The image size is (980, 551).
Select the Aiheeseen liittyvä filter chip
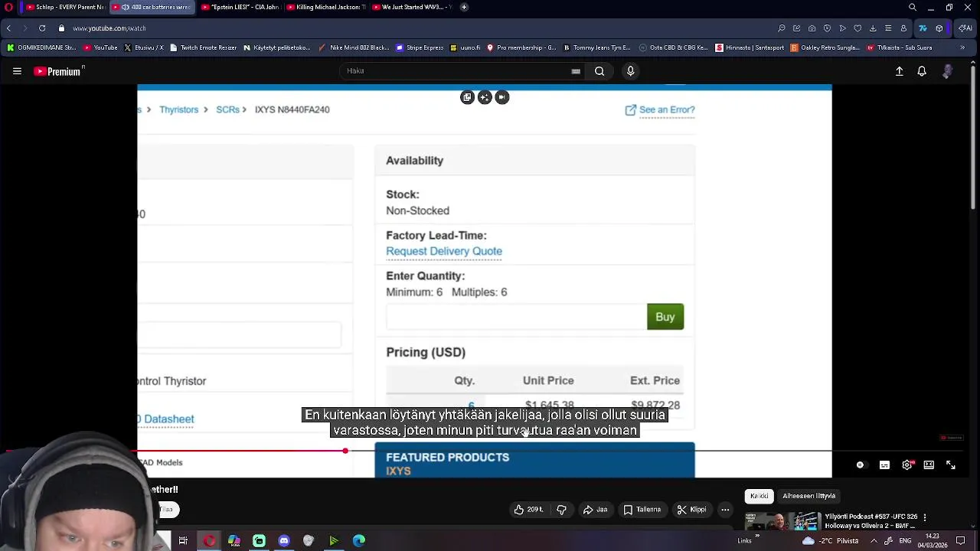click(x=808, y=496)
